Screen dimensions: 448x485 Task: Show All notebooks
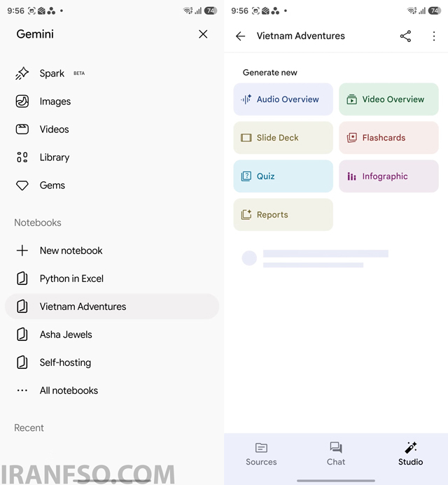coord(112,391)
